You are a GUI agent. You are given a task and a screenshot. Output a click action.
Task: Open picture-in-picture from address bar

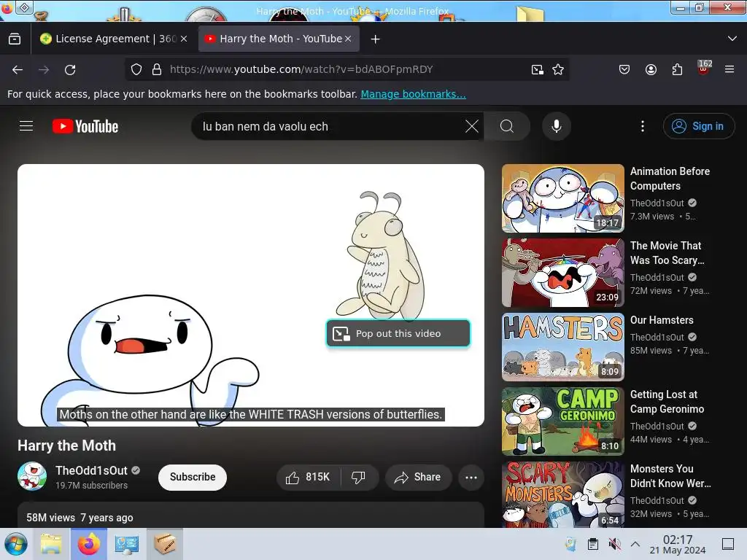click(x=538, y=69)
